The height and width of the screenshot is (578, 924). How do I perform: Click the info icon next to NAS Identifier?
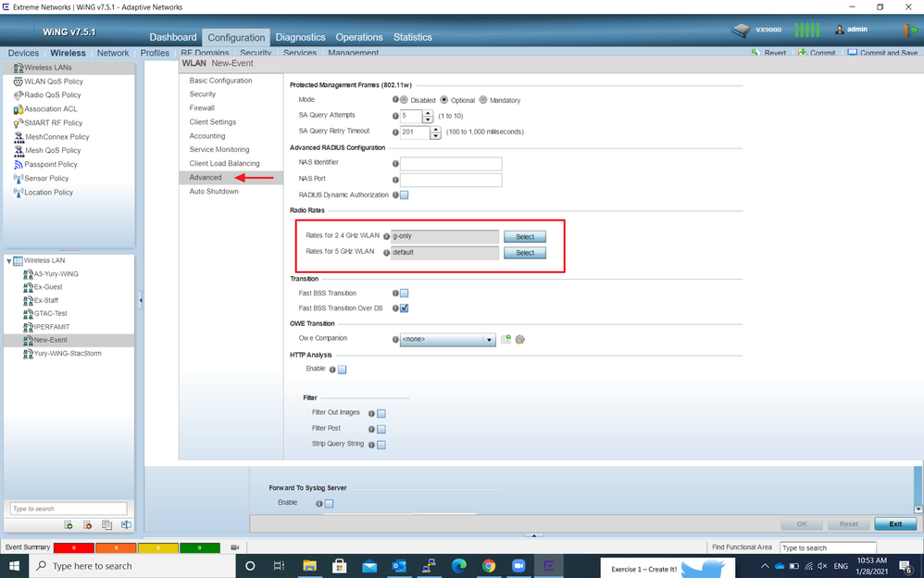click(394, 163)
